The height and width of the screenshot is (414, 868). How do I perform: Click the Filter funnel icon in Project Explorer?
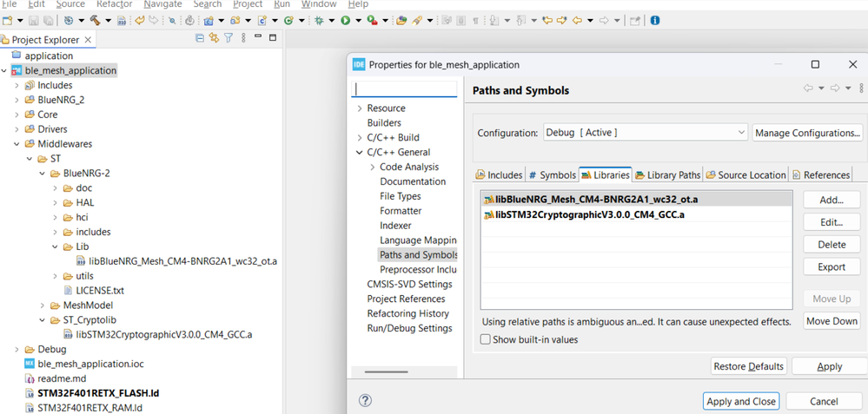click(228, 38)
